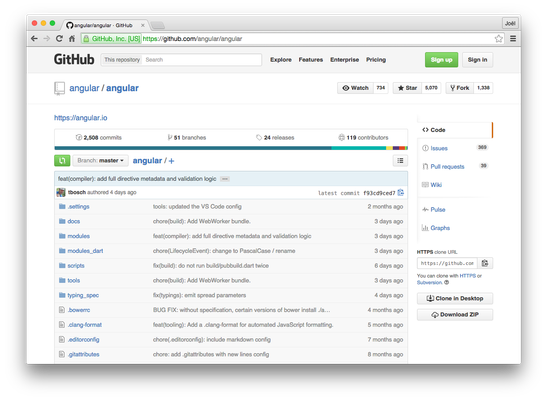The width and height of the screenshot is (546, 400).
Task: Click the HTTPS clone URL field
Action: click(x=447, y=263)
